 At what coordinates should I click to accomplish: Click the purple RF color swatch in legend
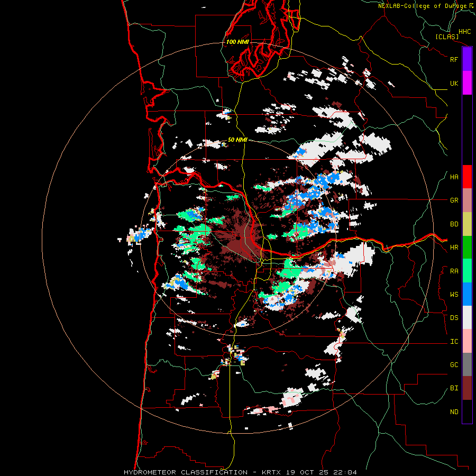pyautogui.click(x=467, y=59)
